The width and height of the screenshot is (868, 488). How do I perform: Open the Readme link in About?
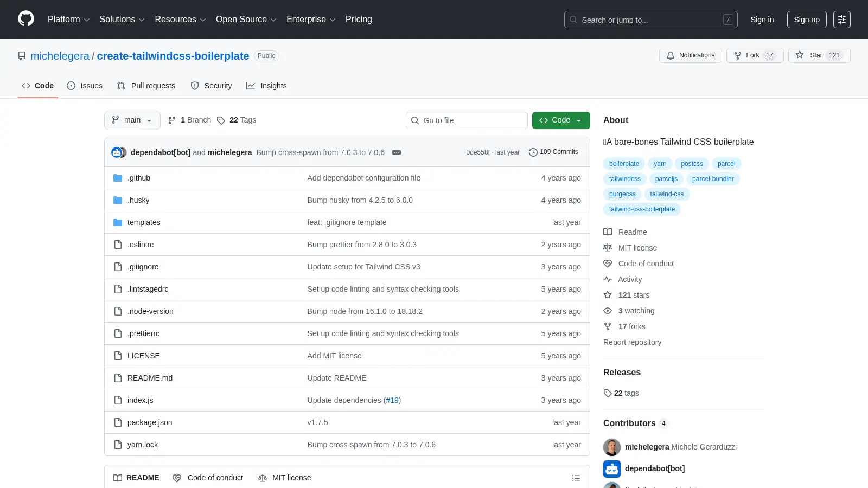[626, 232]
